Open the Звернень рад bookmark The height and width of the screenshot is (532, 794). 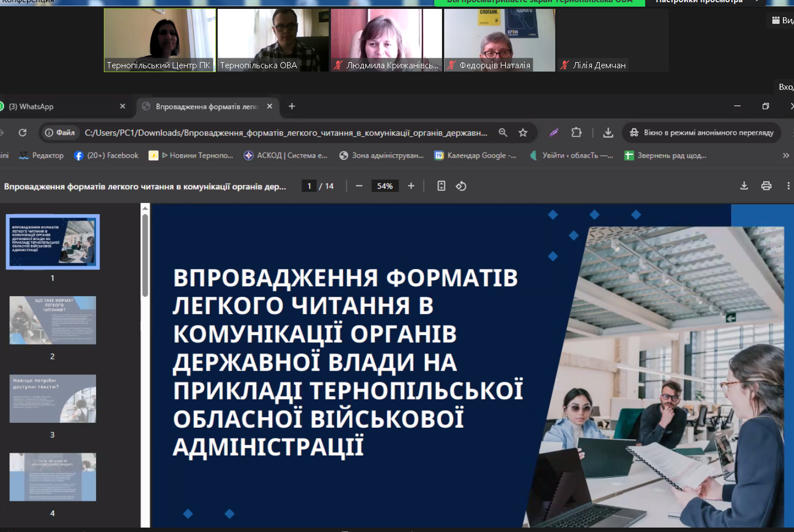[x=665, y=155]
